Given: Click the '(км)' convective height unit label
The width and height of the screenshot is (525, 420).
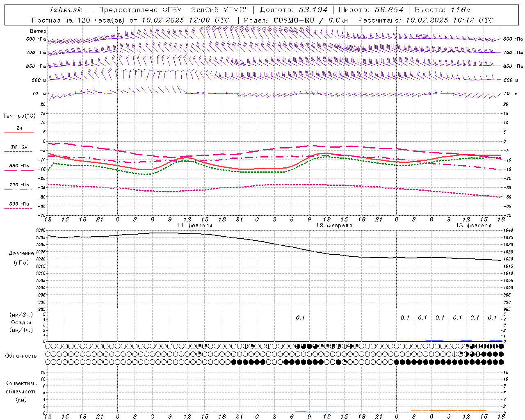Looking at the screenshot, I should click(21, 399).
